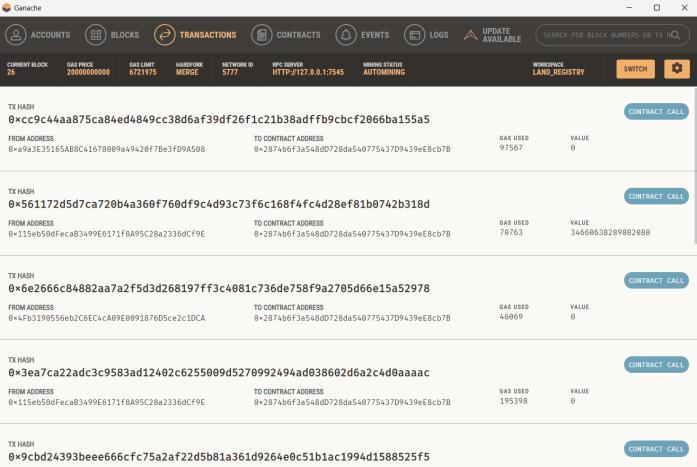This screenshot has width=697, height=467.
Task: Go to the LOGS tab label
Action: point(439,35)
